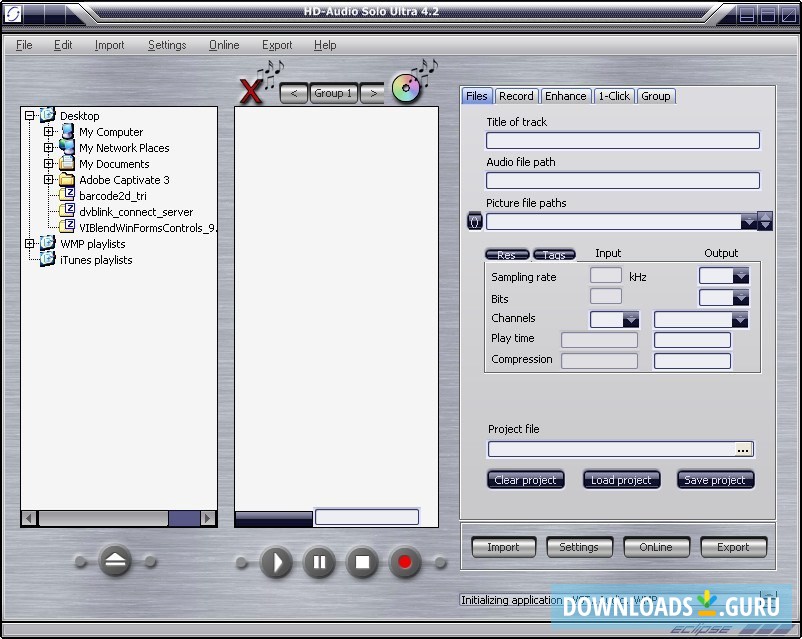Viewport: 802px width, 639px height.
Task: Open the Picture file paths dropdown
Action: [748, 221]
